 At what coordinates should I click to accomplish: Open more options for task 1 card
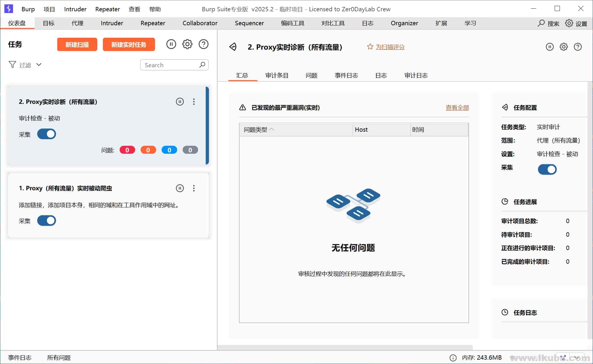194,188
